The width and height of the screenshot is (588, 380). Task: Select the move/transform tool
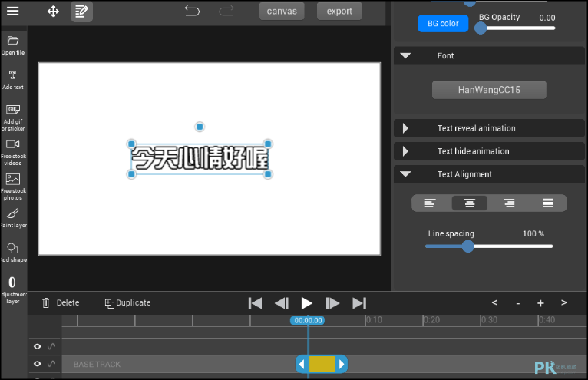point(53,12)
